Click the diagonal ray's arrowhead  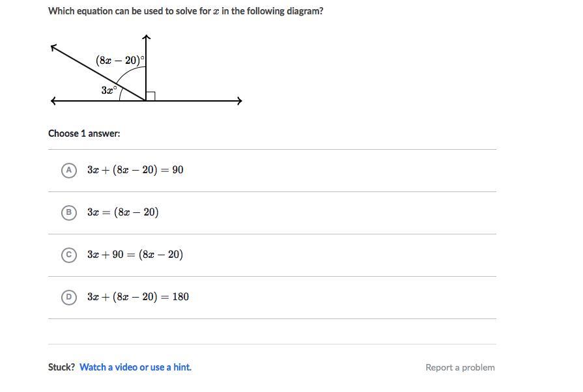coord(54,47)
